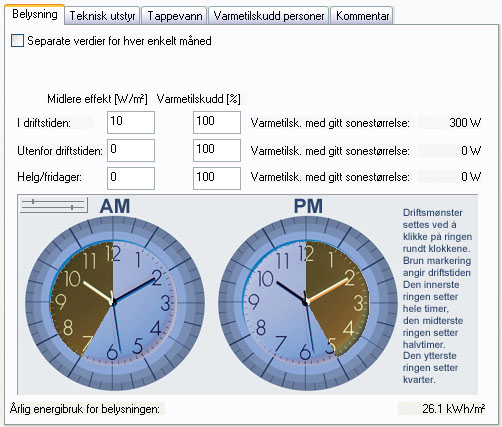
Task: Click the I driftstiden midlere effekt field
Action: (x=131, y=122)
